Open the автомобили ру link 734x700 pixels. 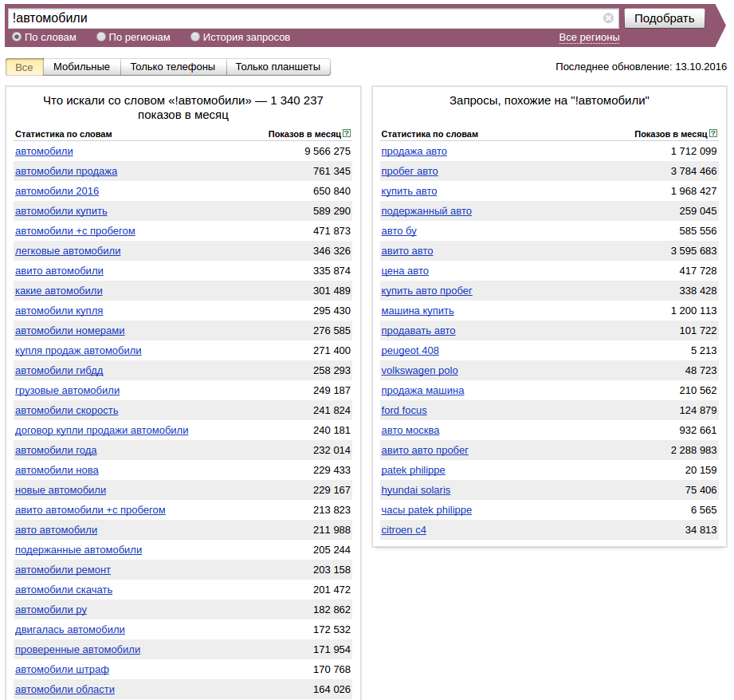tap(51, 610)
